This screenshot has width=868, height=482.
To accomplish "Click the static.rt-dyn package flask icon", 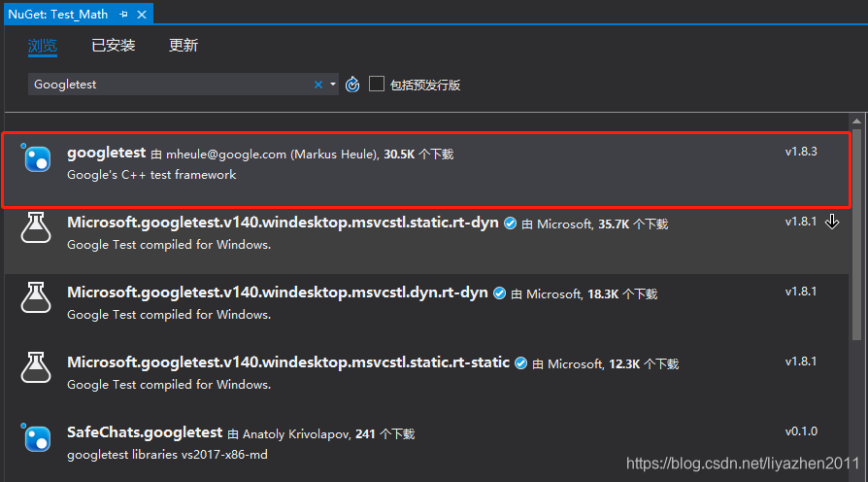I will tap(36, 227).
